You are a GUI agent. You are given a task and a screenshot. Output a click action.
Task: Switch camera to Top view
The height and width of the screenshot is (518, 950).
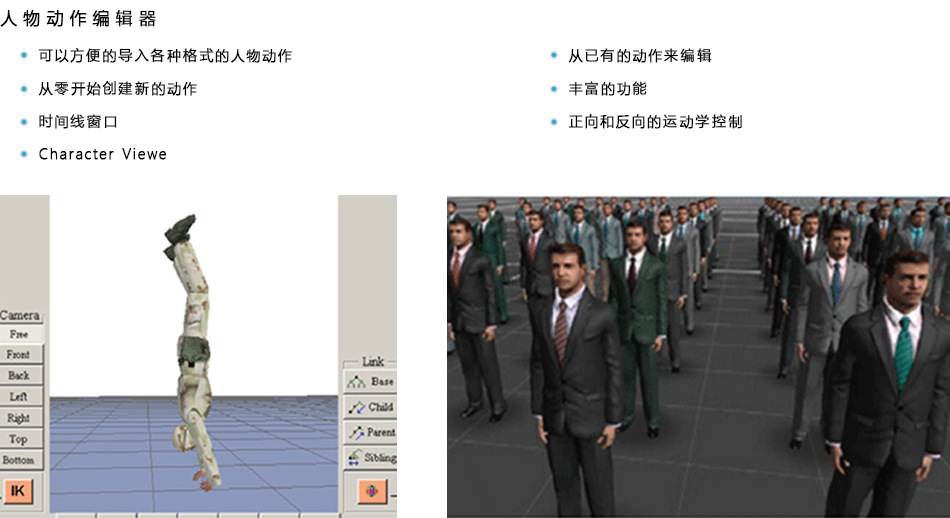tap(20, 439)
